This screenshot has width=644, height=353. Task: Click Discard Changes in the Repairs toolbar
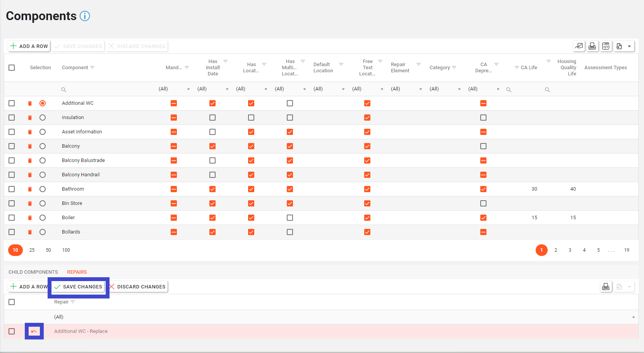[x=137, y=287]
